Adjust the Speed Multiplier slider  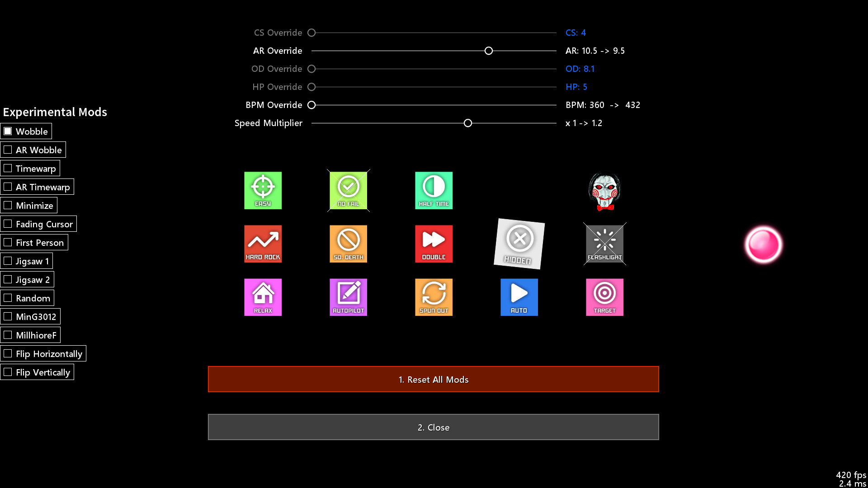(x=468, y=123)
